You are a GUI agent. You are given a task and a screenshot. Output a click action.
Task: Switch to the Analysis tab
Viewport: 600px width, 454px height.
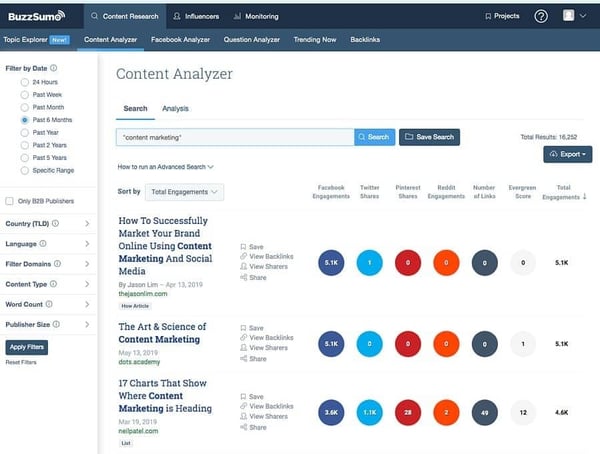tap(175, 108)
